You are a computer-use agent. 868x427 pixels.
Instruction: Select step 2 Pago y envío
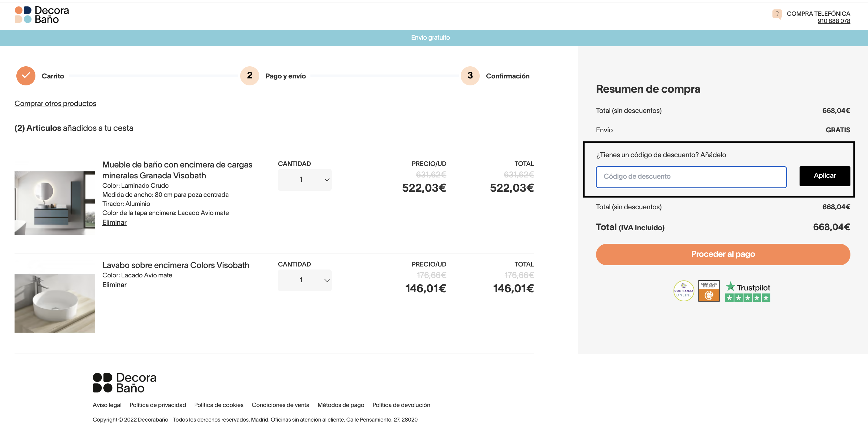pos(250,76)
